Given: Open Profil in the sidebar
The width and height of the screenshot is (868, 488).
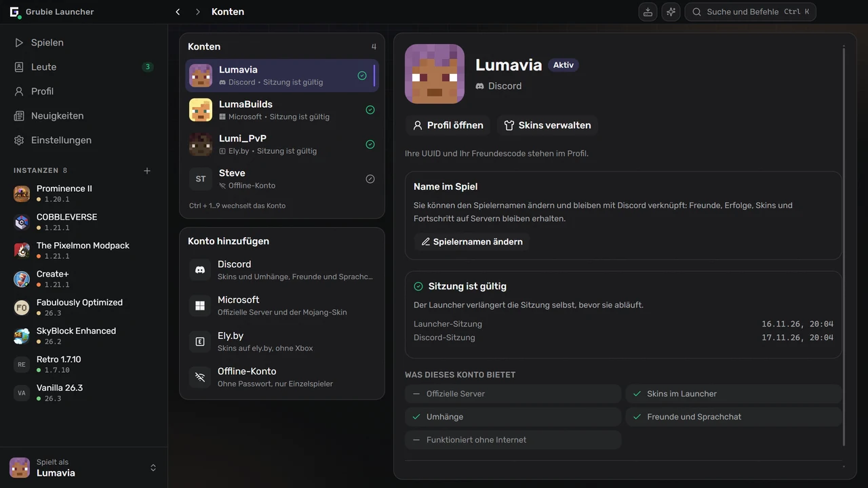Looking at the screenshot, I should 83,91.
